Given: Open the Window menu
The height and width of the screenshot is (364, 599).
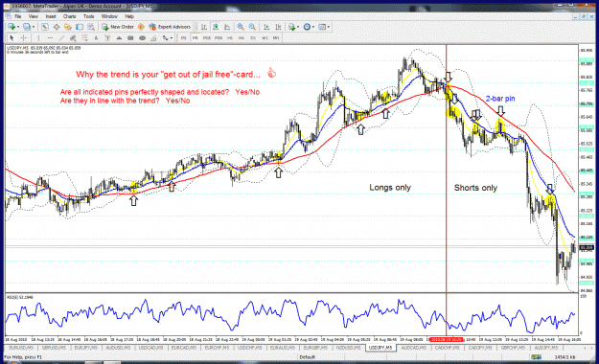Looking at the screenshot, I should pyautogui.click(x=109, y=16).
